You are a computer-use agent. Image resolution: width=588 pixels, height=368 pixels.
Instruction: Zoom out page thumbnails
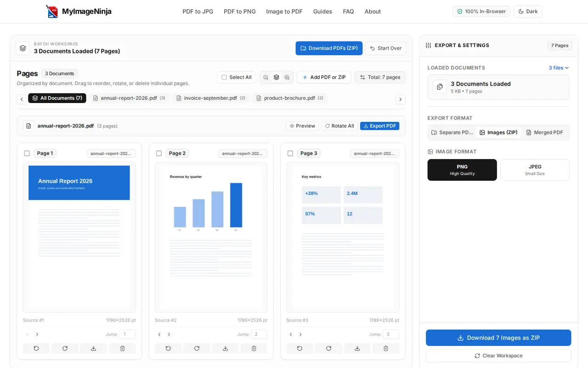click(x=266, y=77)
